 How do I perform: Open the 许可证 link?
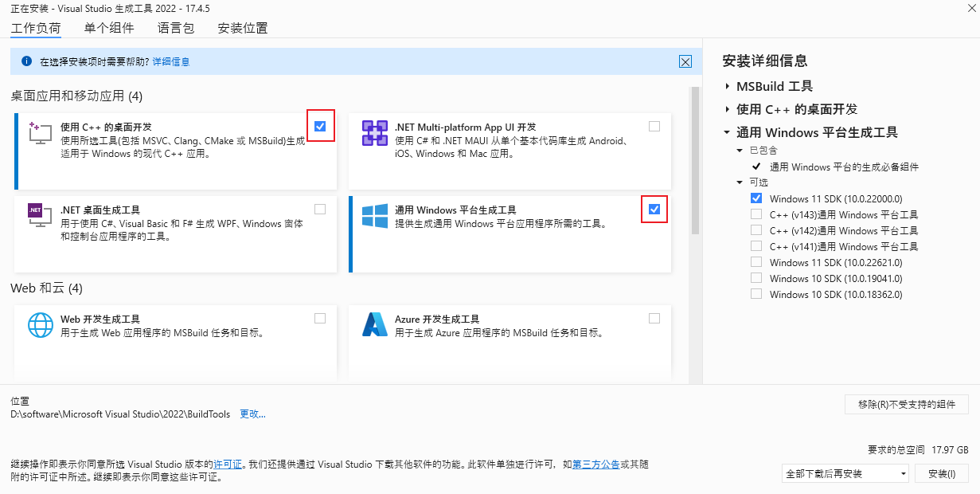(x=227, y=464)
